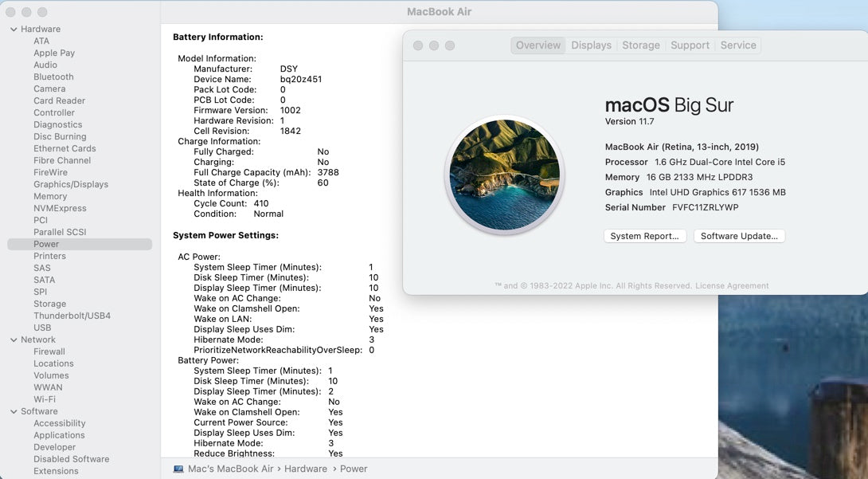The width and height of the screenshot is (868, 479).
Task: Go to the Service tab
Action: click(737, 45)
